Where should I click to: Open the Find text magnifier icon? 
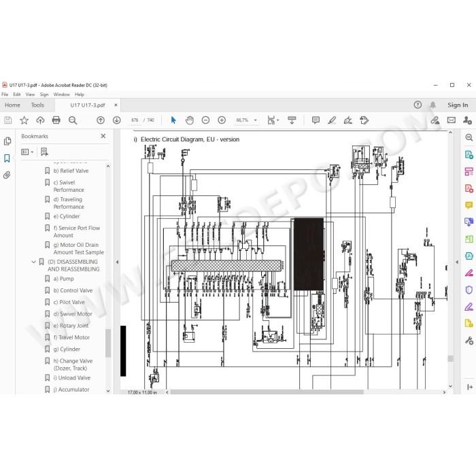point(73,120)
